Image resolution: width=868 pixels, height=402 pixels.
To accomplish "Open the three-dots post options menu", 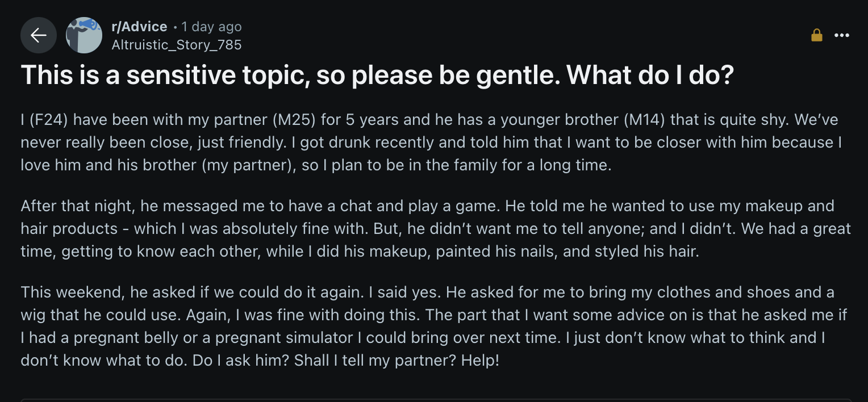I will pyautogui.click(x=841, y=35).
